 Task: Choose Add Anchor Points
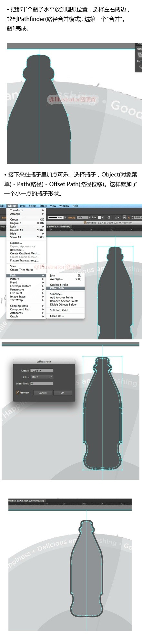(x=66, y=298)
